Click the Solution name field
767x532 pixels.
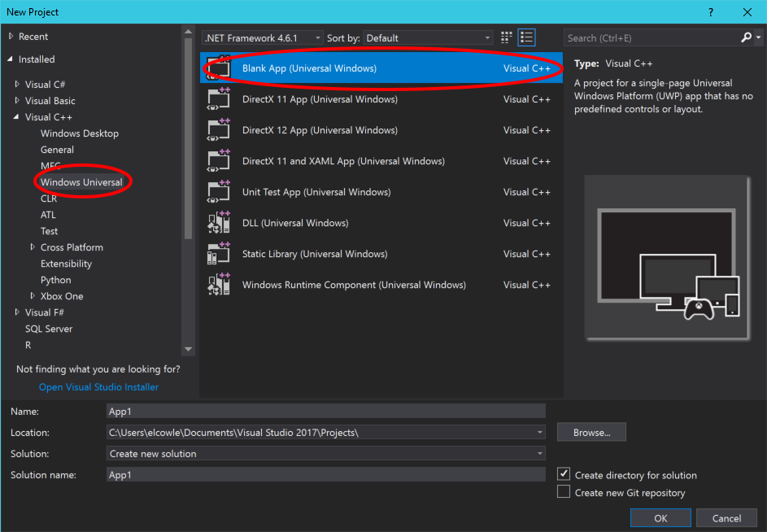click(x=326, y=474)
